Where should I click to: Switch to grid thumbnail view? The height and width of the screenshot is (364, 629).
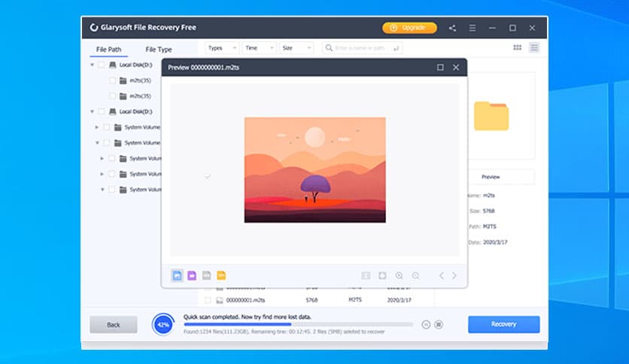coord(518,47)
